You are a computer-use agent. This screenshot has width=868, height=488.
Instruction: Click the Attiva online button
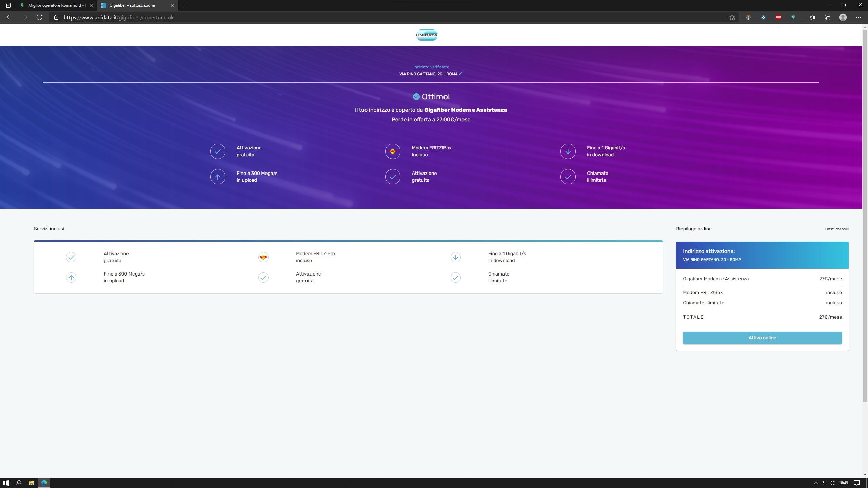coord(762,338)
